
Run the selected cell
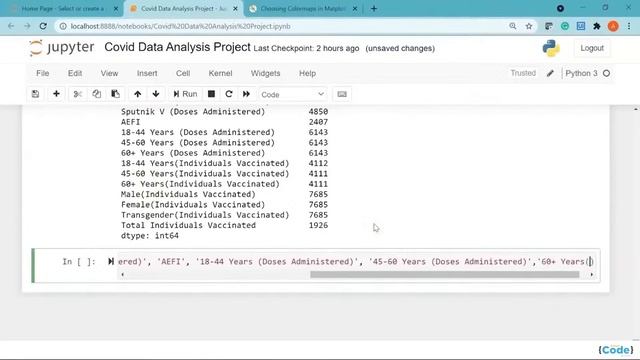(185, 94)
